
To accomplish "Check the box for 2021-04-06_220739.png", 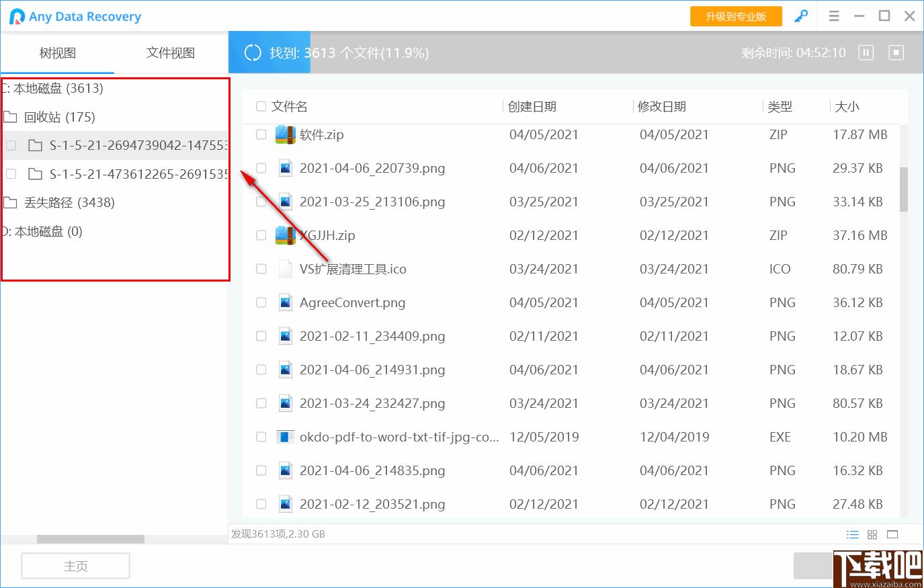I will pos(261,168).
